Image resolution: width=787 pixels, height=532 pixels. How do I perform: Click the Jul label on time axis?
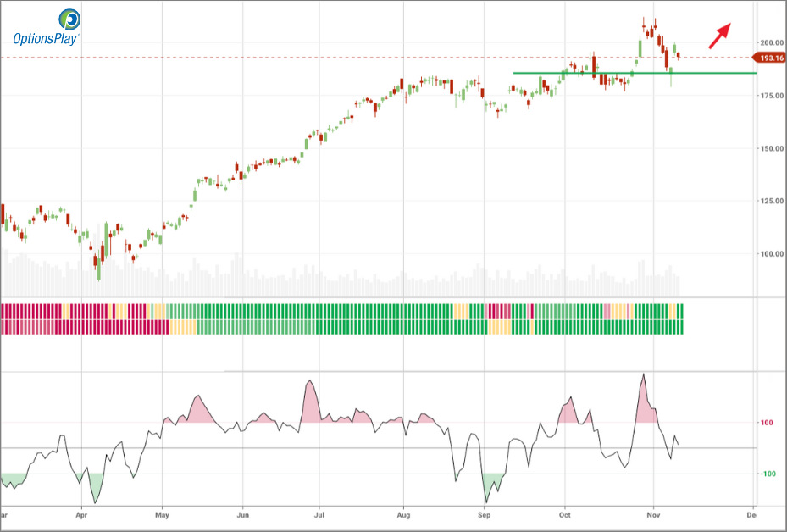(x=319, y=514)
